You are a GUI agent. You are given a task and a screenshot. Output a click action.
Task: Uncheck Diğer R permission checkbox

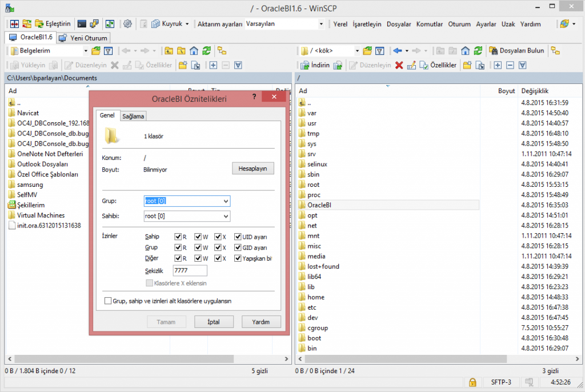[x=178, y=258]
